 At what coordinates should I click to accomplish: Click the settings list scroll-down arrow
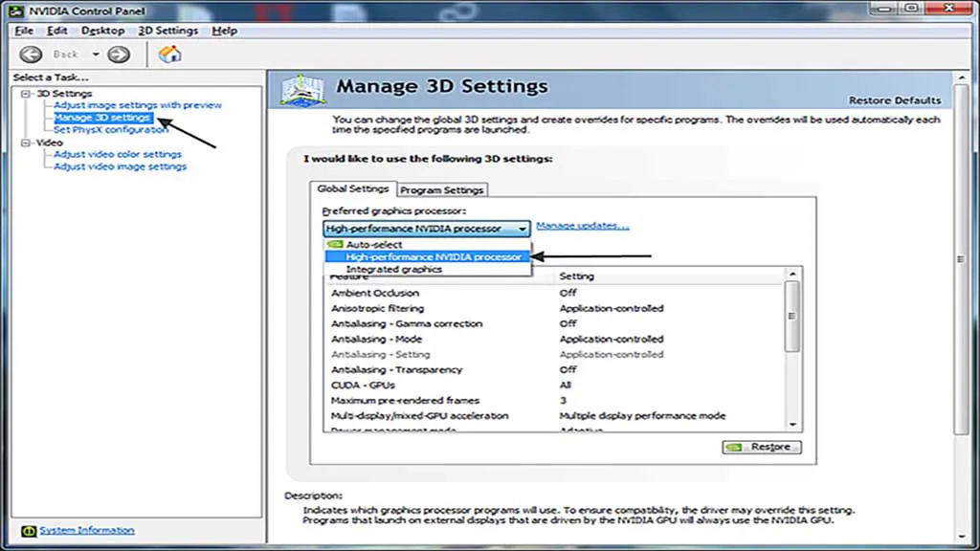pyautogui.click(x=792, y=425)
